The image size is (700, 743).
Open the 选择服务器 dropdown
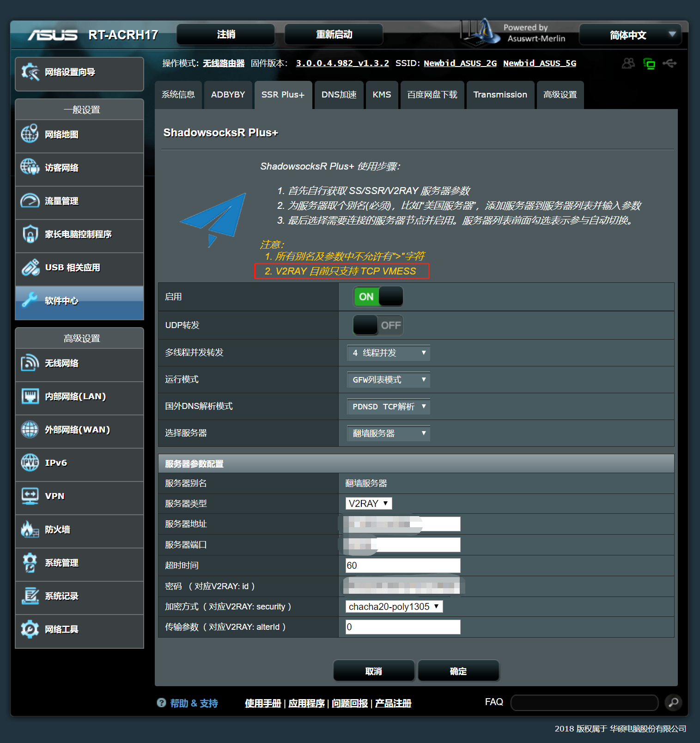(388, 433)
